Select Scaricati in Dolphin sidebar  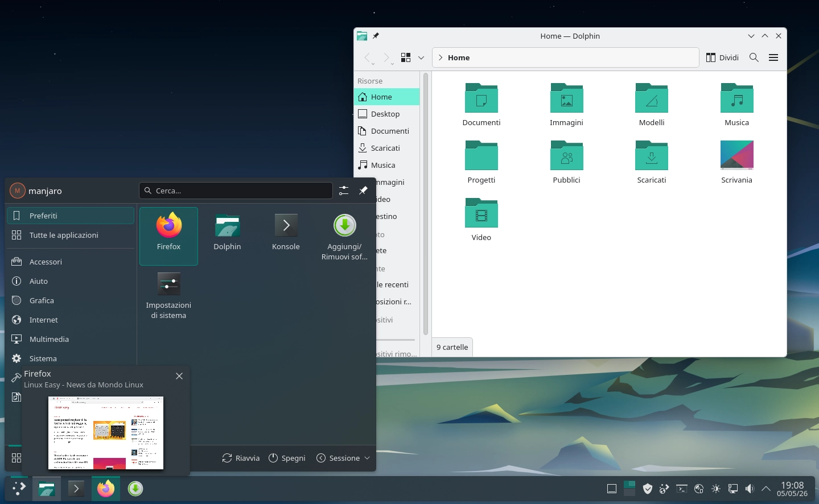click(387, 148)
